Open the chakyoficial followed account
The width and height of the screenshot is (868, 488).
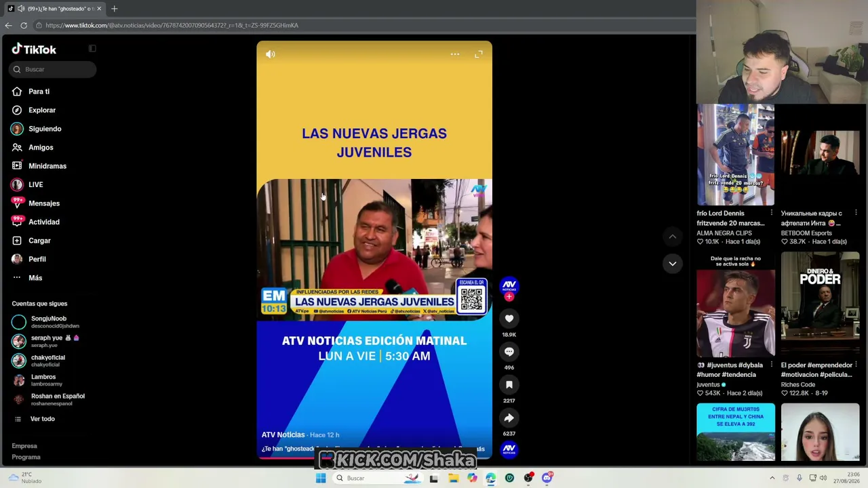(x=49, y=361)
